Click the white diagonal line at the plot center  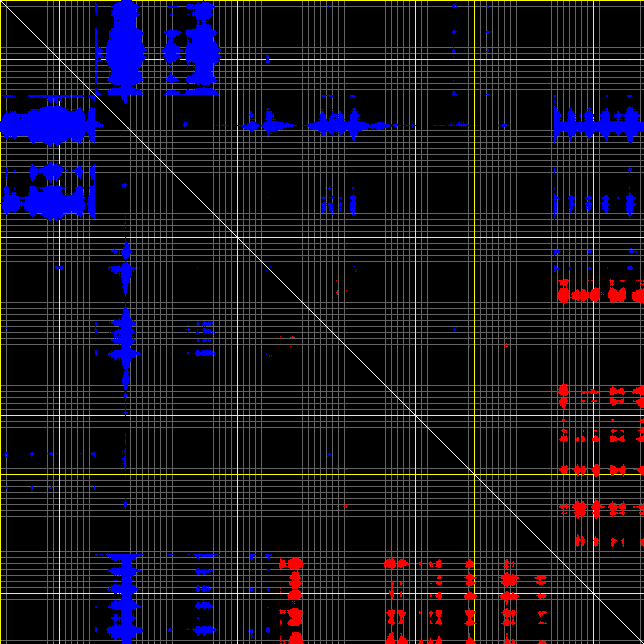coord(322,322)
